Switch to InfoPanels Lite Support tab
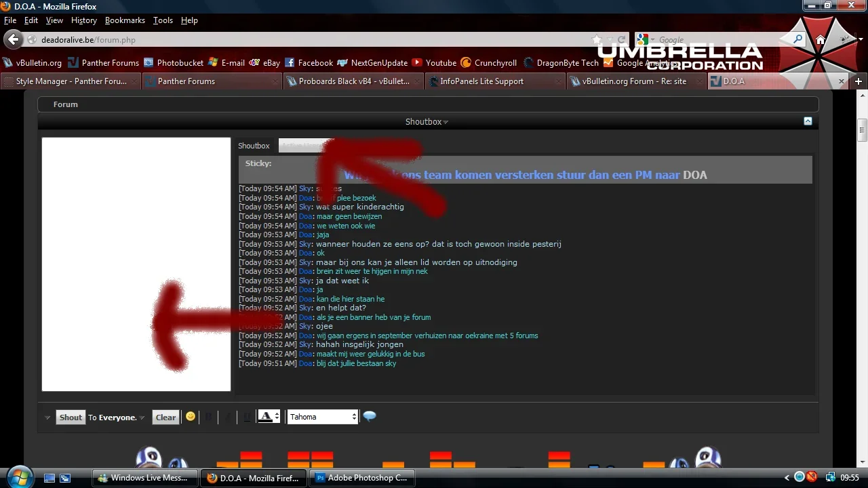 494,81
